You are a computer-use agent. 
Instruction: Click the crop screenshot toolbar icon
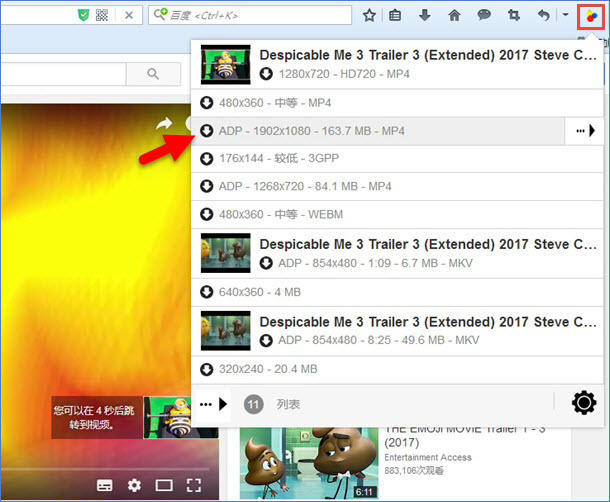click(514, 16)
